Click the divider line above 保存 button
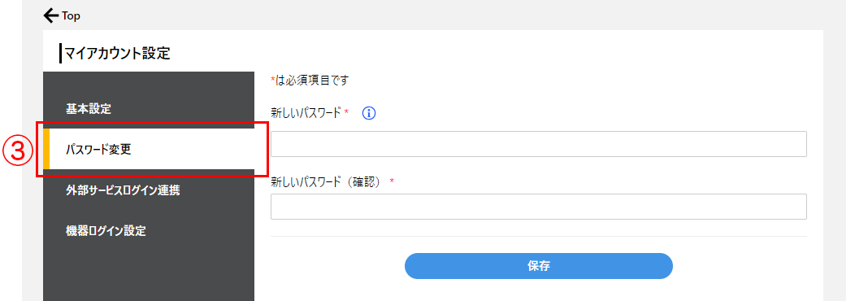Viewport: 868px width, 301px height. [539, 236]
